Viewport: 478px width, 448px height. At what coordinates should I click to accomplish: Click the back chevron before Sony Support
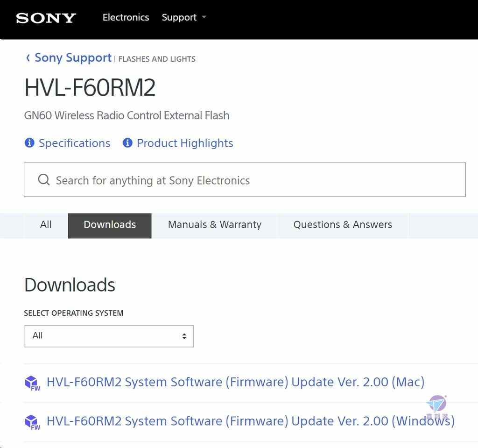(28, 57)
